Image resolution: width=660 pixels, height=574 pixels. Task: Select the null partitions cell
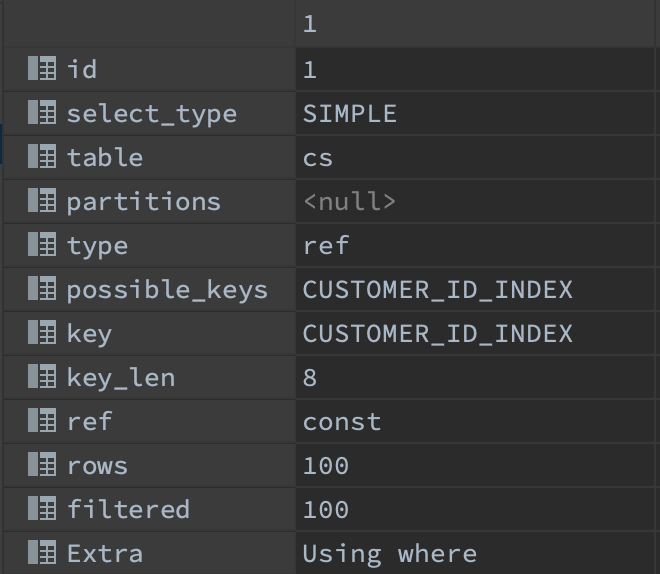tap(349, 202)
